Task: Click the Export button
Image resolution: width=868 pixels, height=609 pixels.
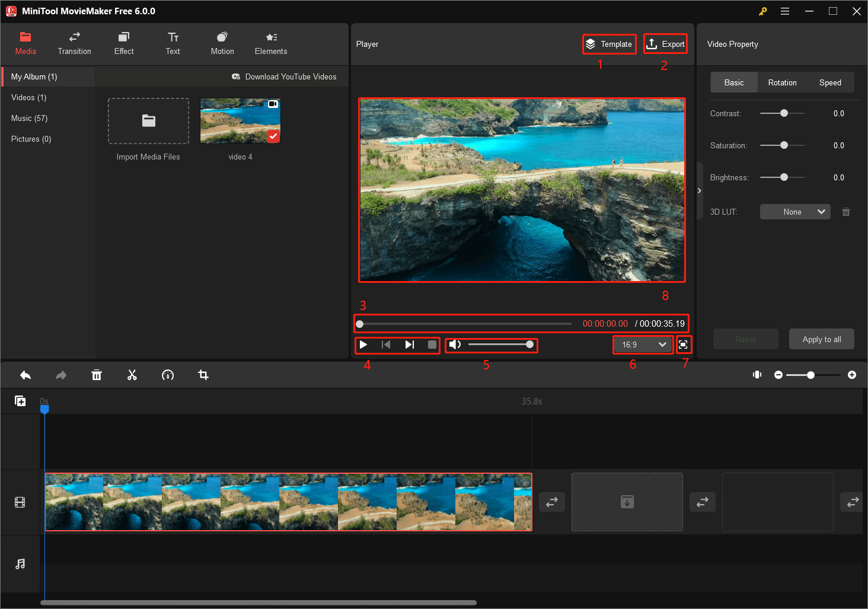Action: coord(665,44)
